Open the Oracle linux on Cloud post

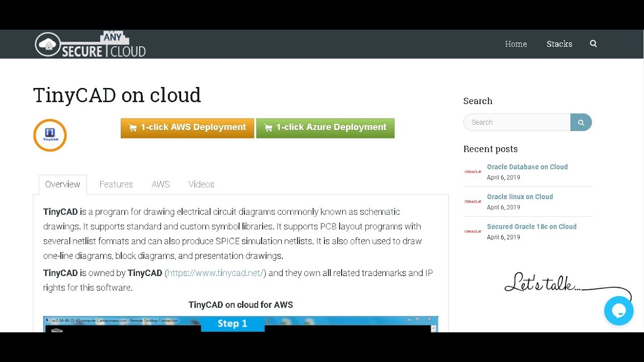coord(520,197)
